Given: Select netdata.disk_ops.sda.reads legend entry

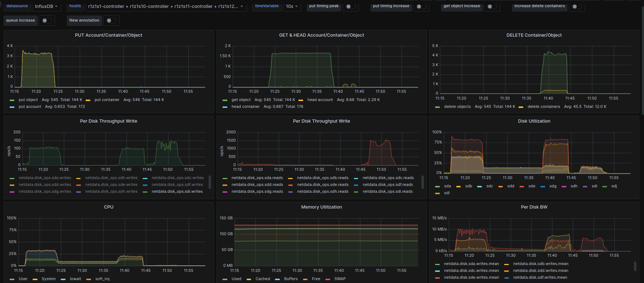Looking at the screenshot, I should (257, 178).
